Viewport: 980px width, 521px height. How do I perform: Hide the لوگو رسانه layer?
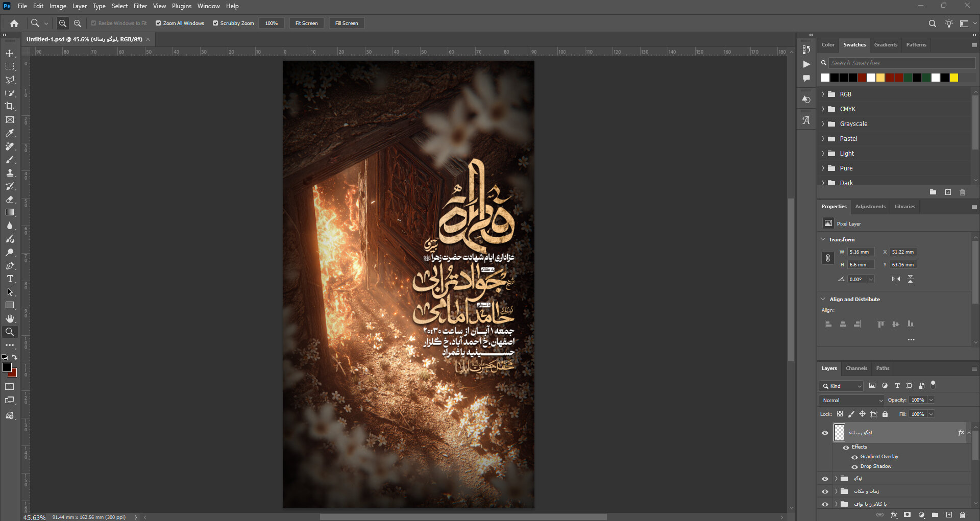825,433
